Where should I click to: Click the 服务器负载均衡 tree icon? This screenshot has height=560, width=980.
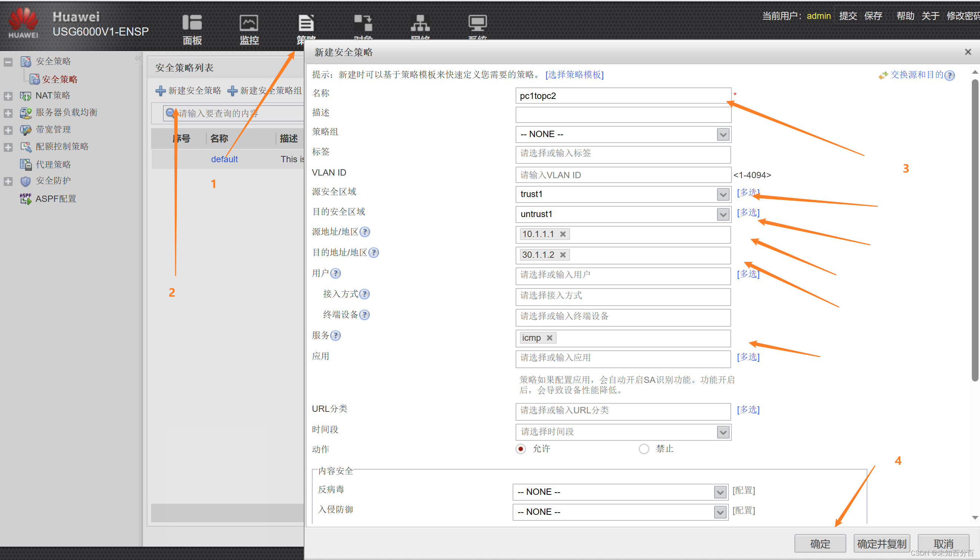coord(26,113)
